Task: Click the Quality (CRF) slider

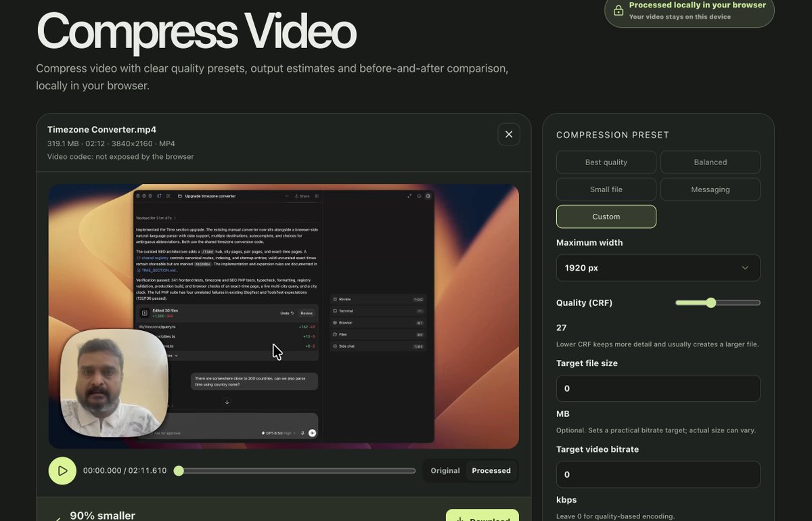Action: pos(718,302)
